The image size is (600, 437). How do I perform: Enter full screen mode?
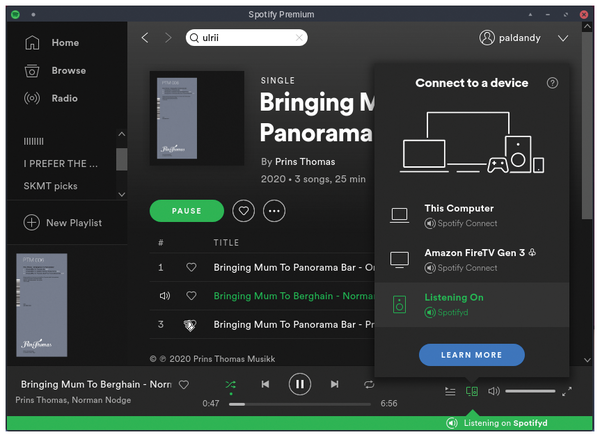pyautogui.click(x=567, y=391)
